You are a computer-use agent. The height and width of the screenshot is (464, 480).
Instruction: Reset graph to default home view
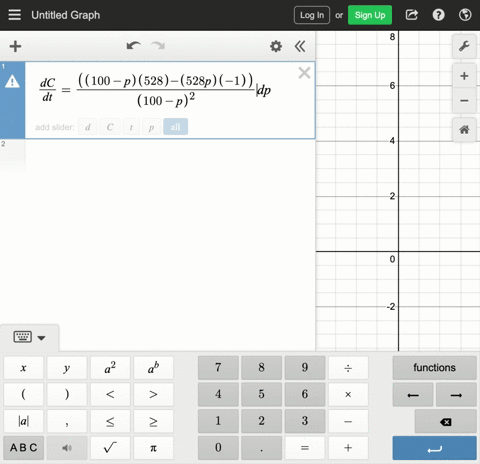point(464,129)
